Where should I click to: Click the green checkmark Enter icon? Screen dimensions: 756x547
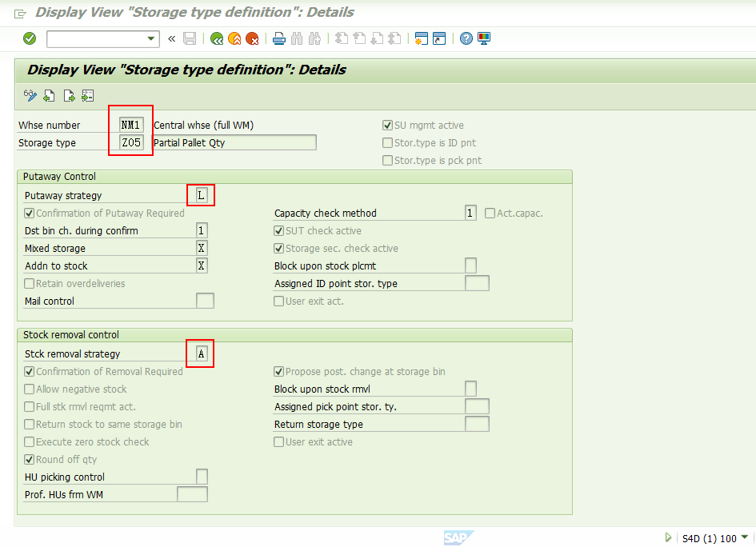click(30, 38)
